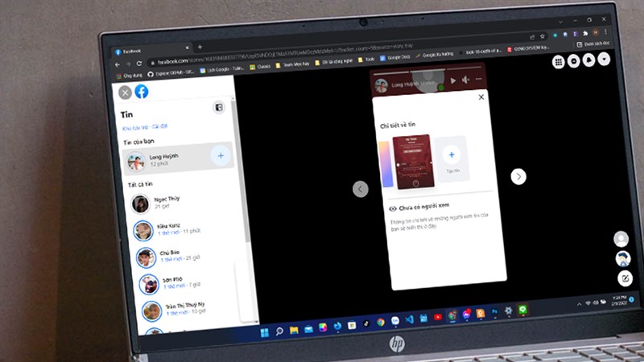Open the Kho lưu trữ · Cài đặt link

[145, 127]
